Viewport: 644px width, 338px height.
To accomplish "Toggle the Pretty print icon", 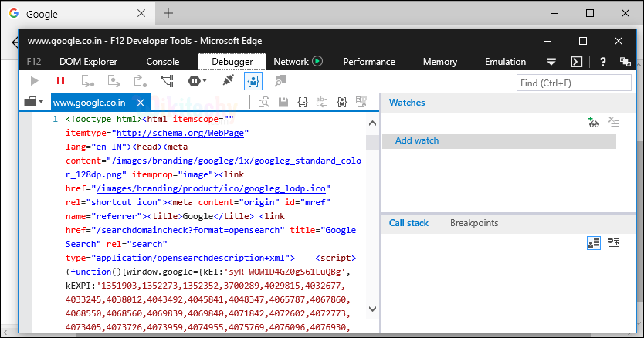I will (x=303, y=102).
